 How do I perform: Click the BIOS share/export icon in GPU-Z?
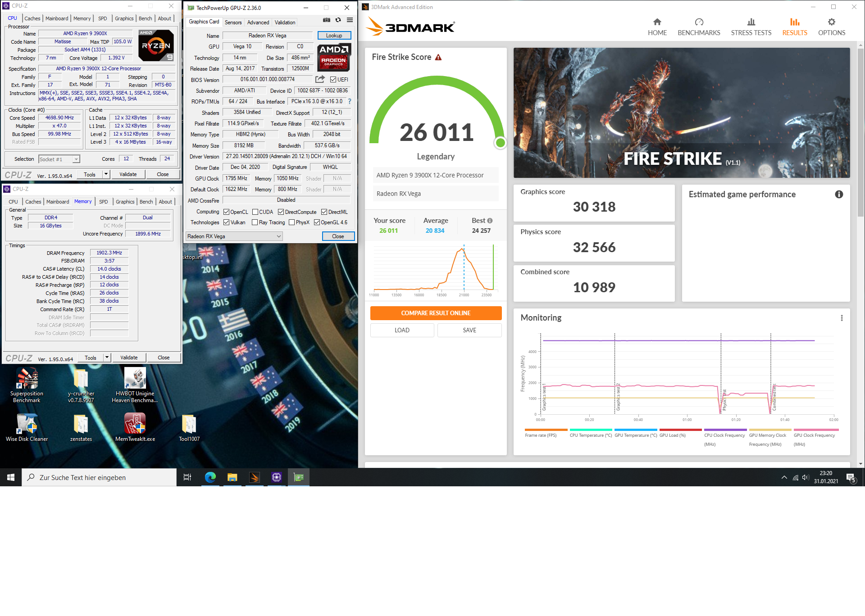(x=320, y=80)
